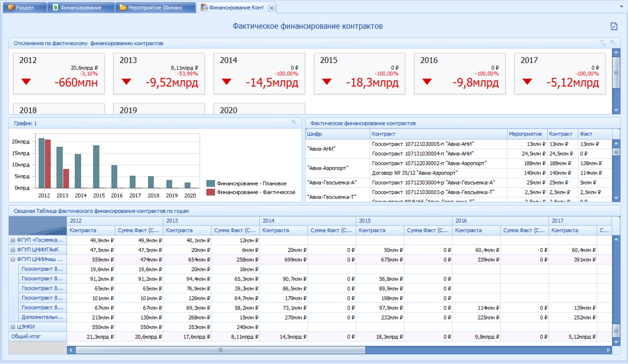
Task: Click the 2020 deviation card
Action: [x=259, y=109]
